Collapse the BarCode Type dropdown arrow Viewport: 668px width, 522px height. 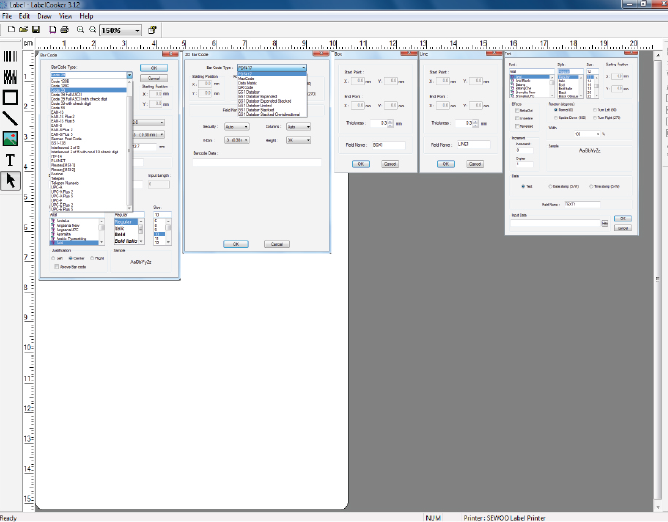[x=129, y=75]
